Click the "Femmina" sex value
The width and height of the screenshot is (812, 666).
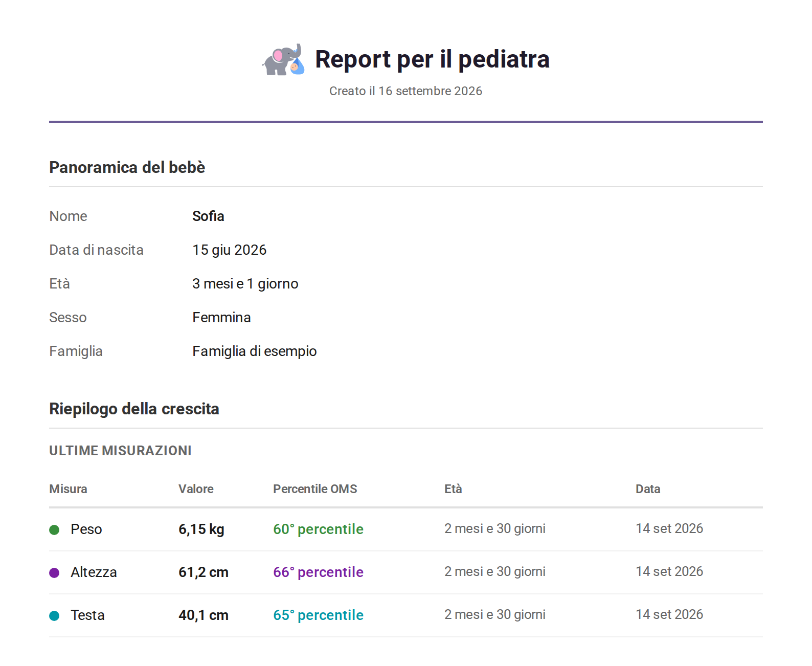coord(221,317)
